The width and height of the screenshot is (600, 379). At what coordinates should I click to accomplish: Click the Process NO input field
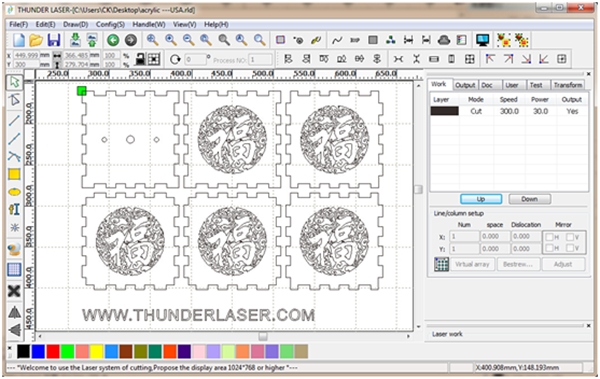tap(260, 60)
